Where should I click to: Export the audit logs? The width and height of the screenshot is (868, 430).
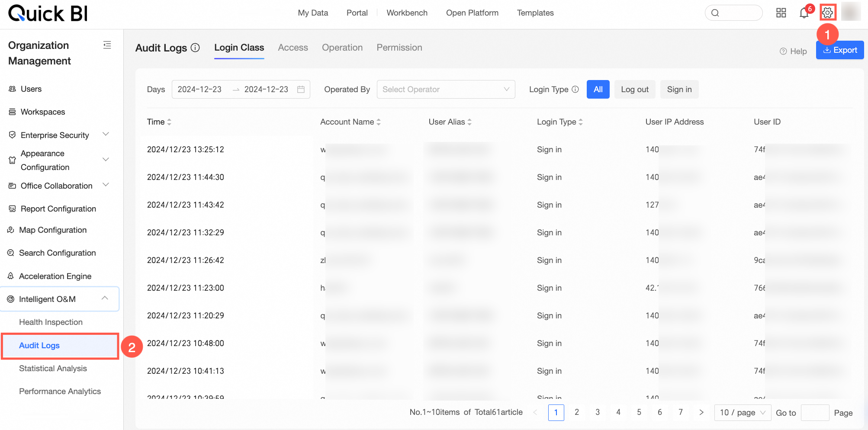click(x=840, y=50)
